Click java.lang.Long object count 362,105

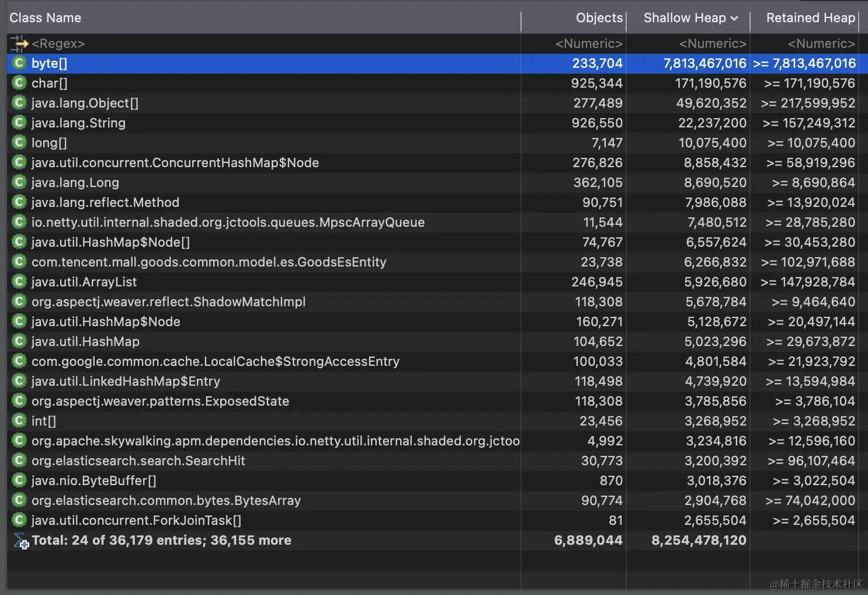598,183
